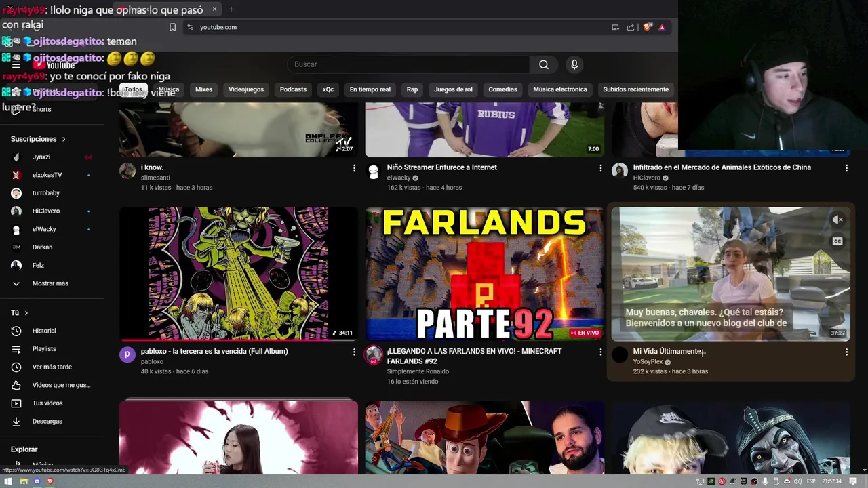The width and height of the screenshot is (868, 488).
Task: Select the Juegos de rol chip
Action: [x=453, y=89]
